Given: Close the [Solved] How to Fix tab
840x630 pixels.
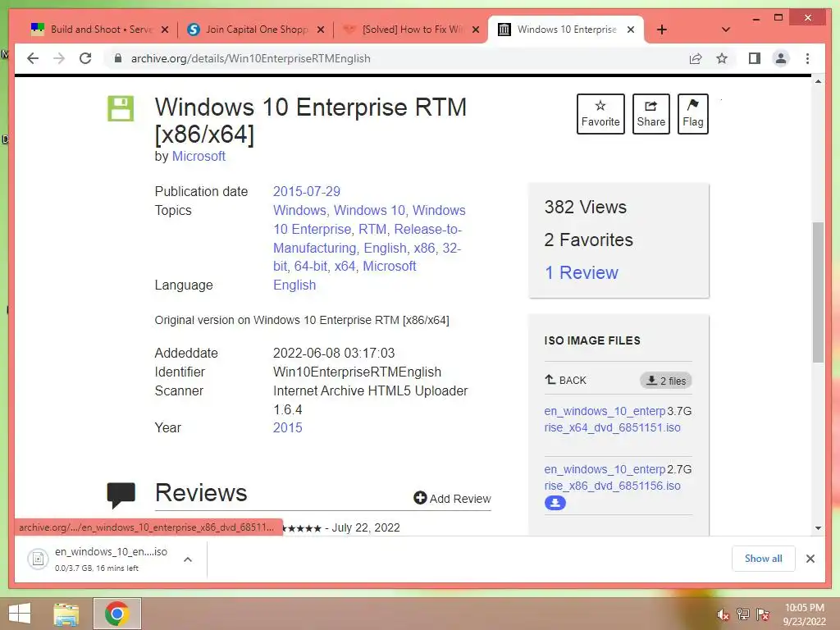Looking at the screenshot, I should (x=475, y=30).
